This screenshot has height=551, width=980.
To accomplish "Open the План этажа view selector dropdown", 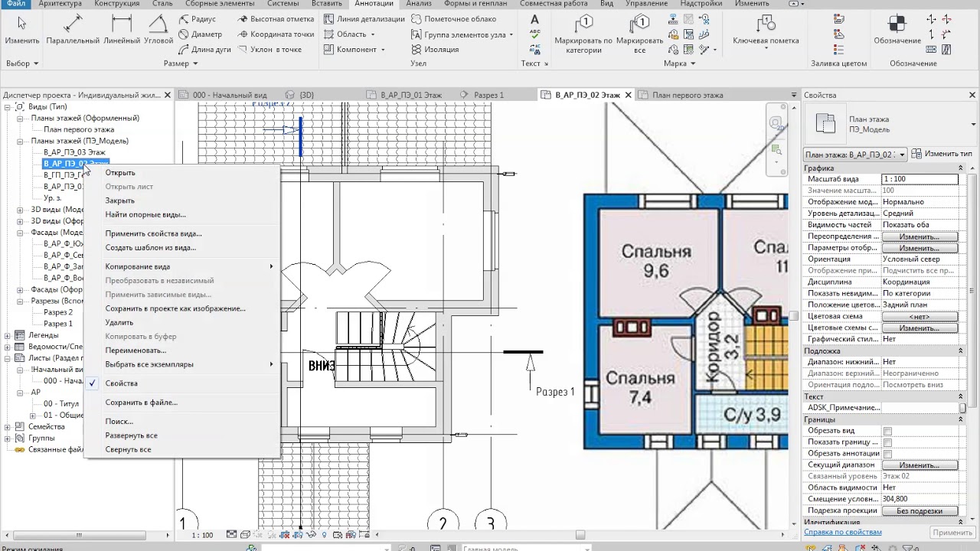I will pyautogui.click(x=902, y=155).
